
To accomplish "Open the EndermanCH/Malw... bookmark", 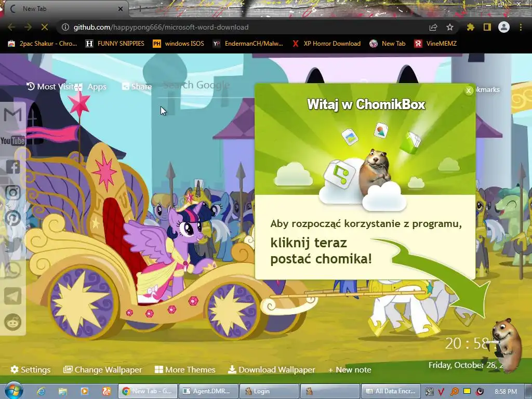I will [248, 44].
